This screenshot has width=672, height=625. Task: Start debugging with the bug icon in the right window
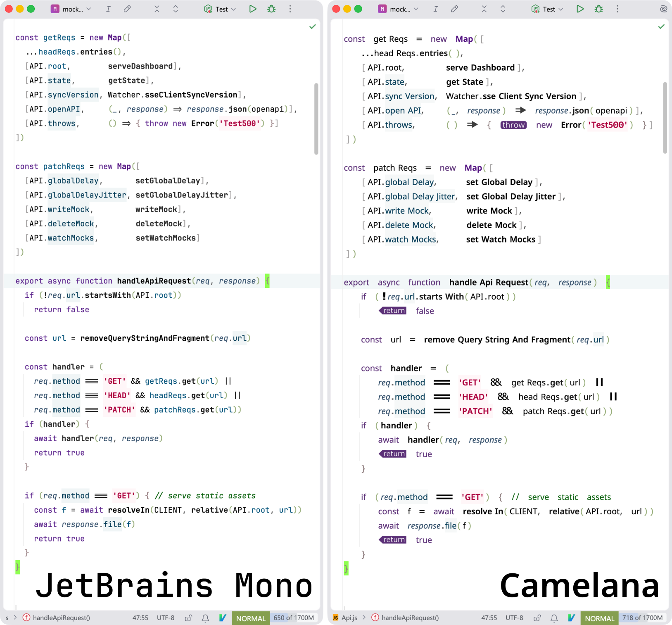coord(598,9)
